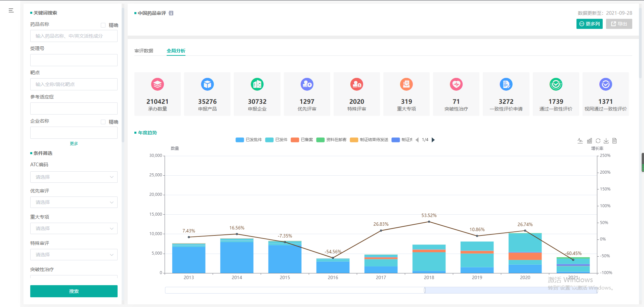Open the 重大专项 dropdown
This screenshot has width=644, height=307.
pos(74,228)
